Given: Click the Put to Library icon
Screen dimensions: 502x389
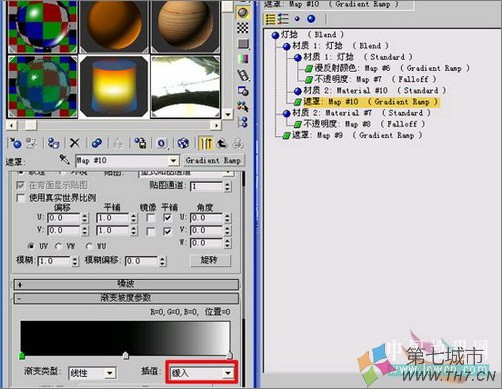Looking at the screenshot, I should coord(140,143).
